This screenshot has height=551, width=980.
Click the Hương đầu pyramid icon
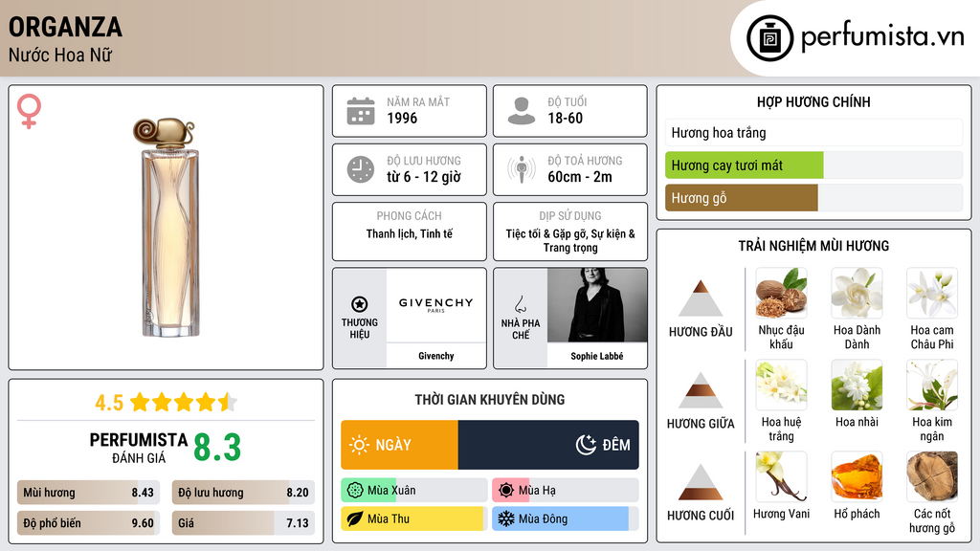click(x=701, y=298)
